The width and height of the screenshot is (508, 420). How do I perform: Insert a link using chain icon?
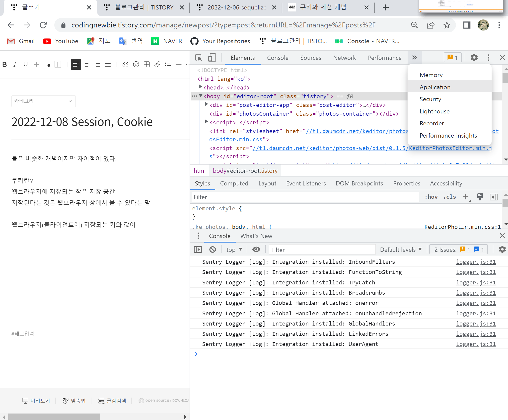pyautogui.click(x=157, y=65)
